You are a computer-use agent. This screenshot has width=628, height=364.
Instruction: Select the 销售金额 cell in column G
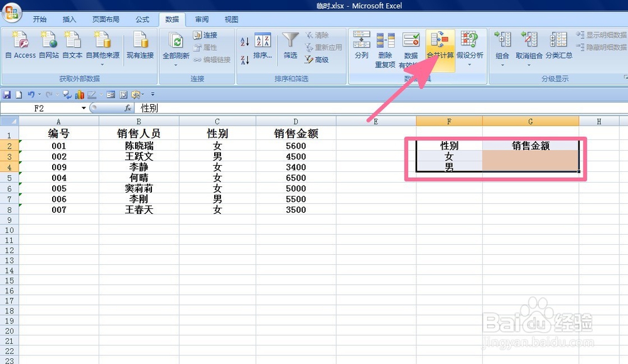pyautogui.click(x=531, y=146)
